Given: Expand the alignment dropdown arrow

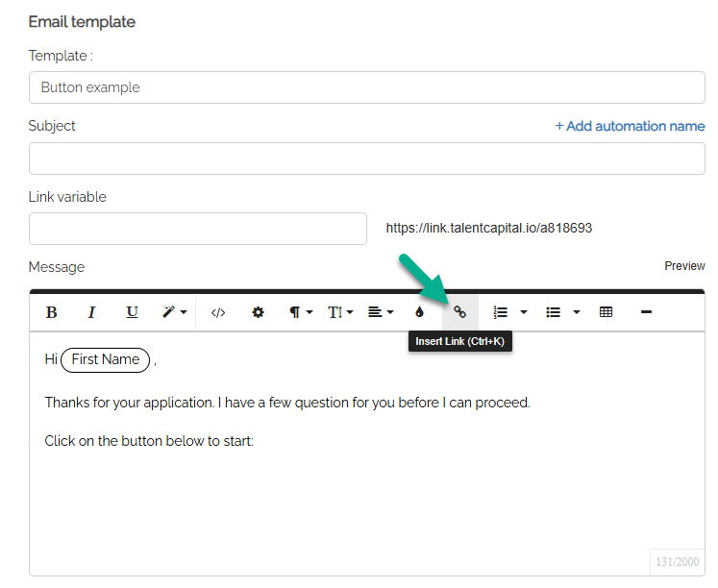Looking at the screenshot, I should [x=390, y=312].
